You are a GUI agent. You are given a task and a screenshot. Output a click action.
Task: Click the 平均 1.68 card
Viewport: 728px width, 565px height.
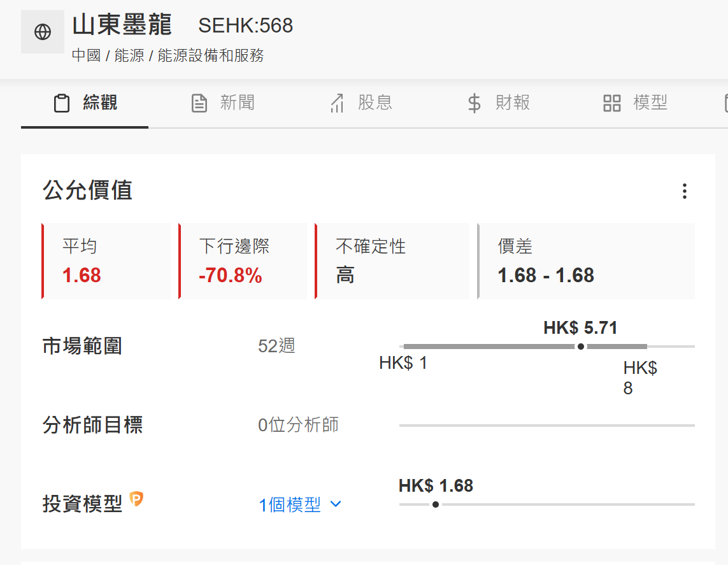tap(106, 261)
